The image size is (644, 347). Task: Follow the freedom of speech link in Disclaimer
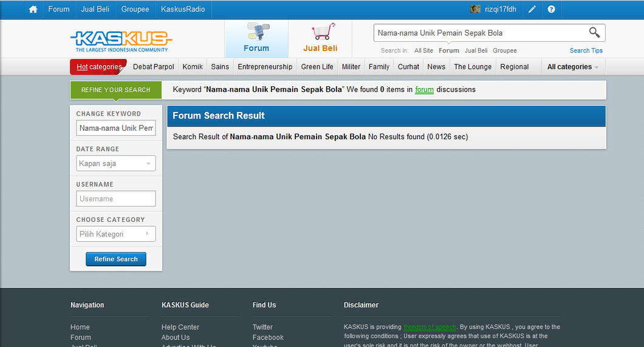[430, 328]
